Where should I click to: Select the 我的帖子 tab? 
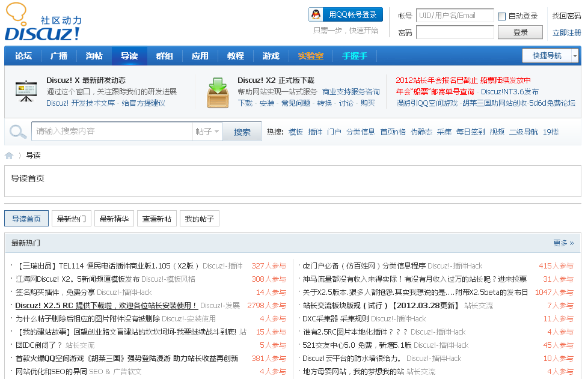pos(200,219)
